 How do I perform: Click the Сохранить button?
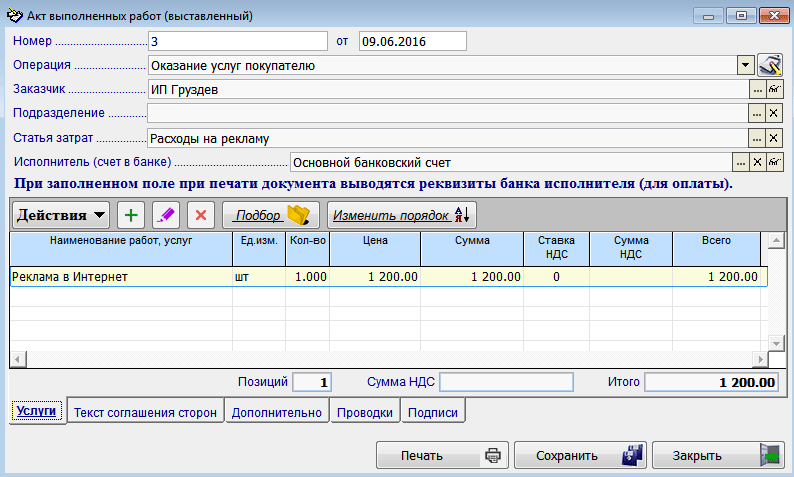coord(580,455)
